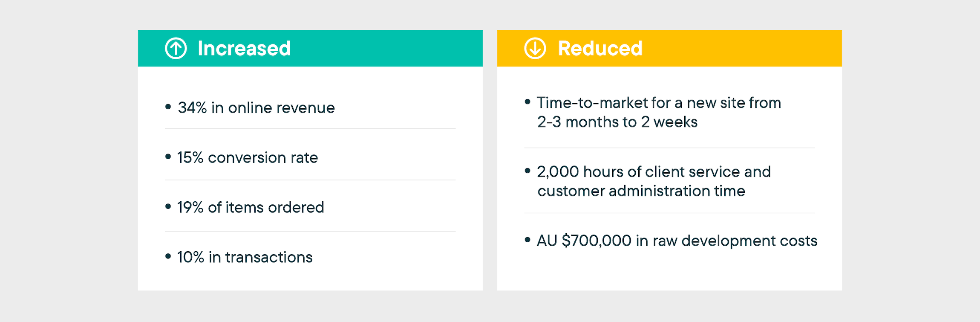Click the 34% in online revenue item
This screenshot has width=980, height=322.
pos(256,107)
